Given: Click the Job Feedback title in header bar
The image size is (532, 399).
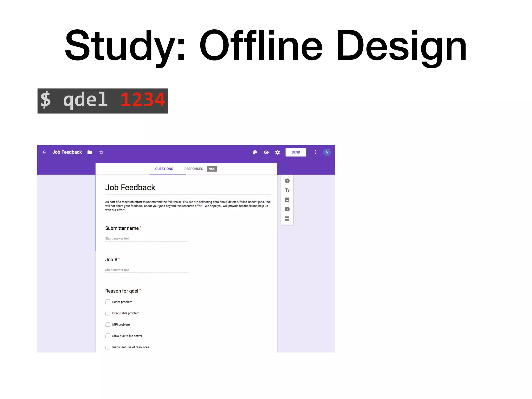Looking at the screenshot, I should [67, 152].
